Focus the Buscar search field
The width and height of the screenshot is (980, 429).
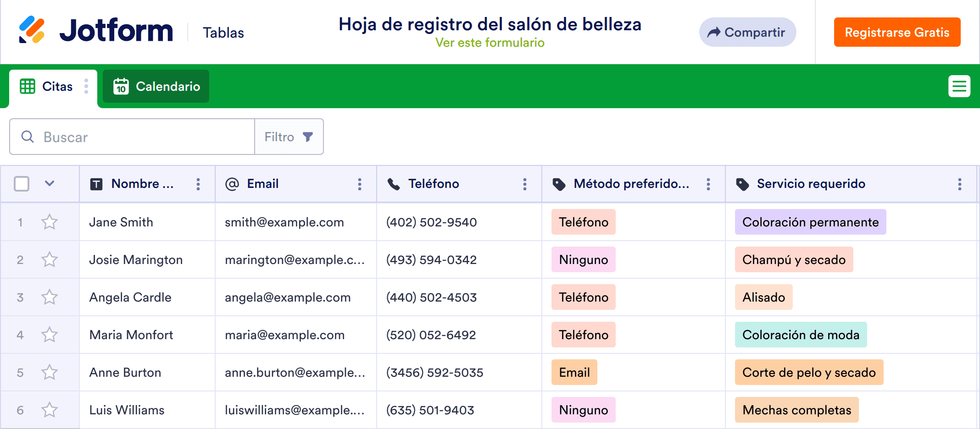point(138,137)
